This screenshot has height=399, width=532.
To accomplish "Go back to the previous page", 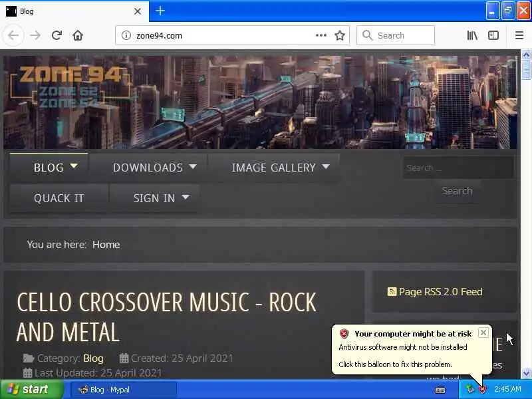I will click(x=13, y=35).
